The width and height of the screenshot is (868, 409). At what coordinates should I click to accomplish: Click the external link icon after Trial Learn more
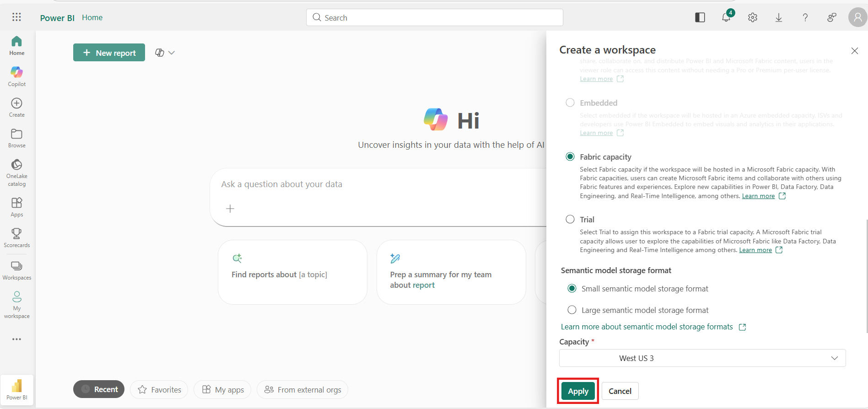click(x=779, y=250)
